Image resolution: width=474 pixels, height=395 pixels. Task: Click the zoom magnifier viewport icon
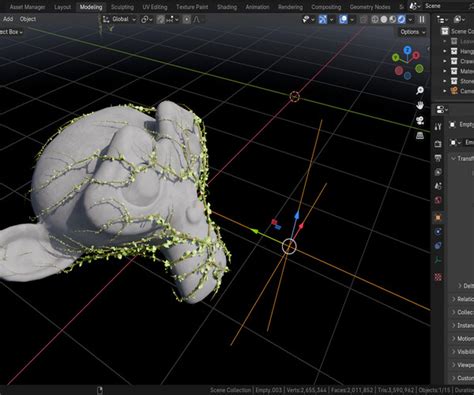coord(420,90)
